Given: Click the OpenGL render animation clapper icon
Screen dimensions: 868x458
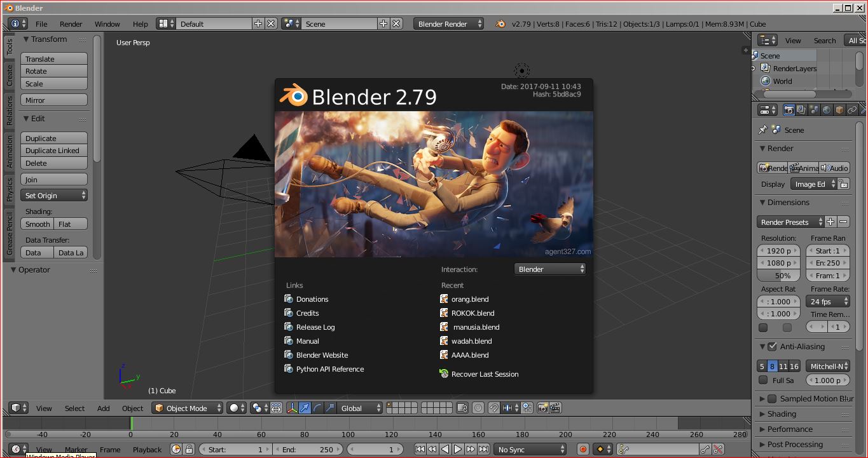Looking at the screenshot, I should (555, 408).
